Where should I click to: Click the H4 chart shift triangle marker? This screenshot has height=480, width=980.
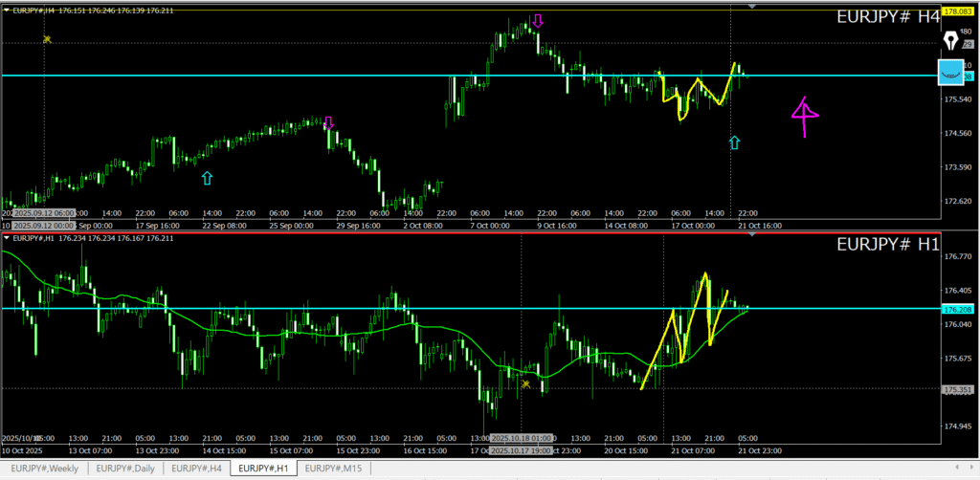coord(752,7)
